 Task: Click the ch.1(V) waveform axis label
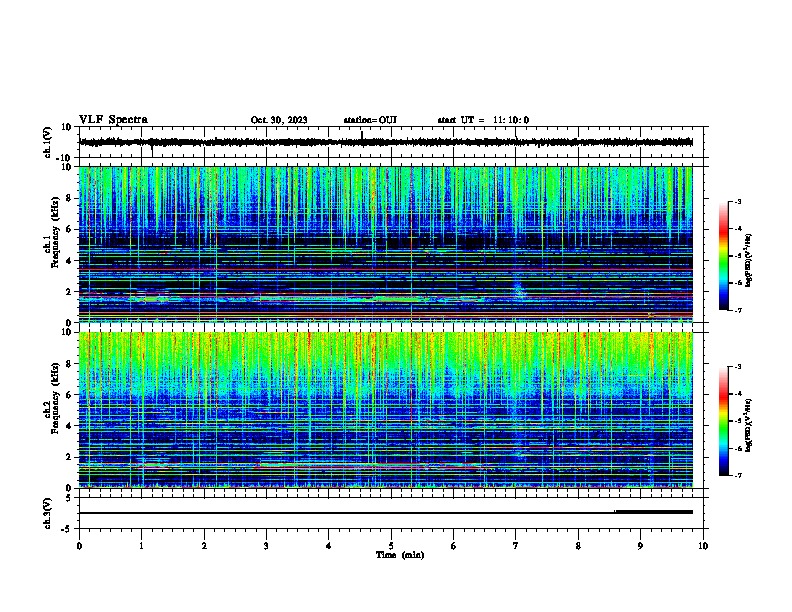click(x=48, y=142)
